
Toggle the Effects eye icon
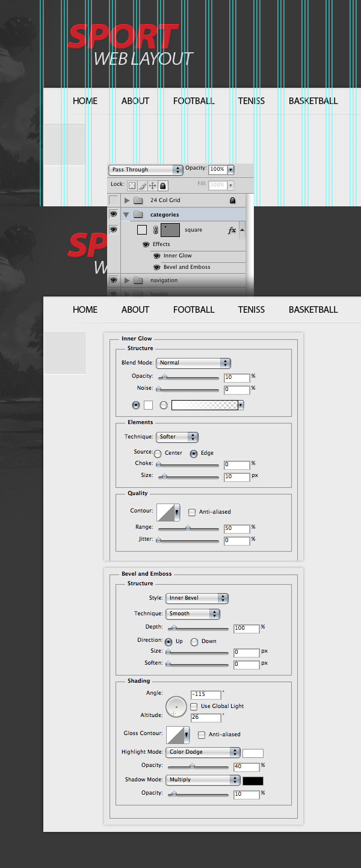pos(146,244)
